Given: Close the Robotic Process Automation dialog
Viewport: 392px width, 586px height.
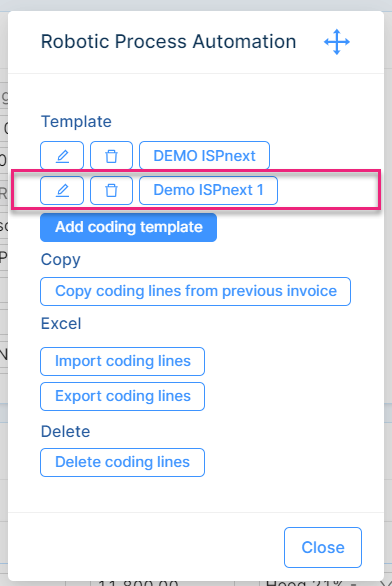Looking at the screenshot, I should click(x=323, y=548).
